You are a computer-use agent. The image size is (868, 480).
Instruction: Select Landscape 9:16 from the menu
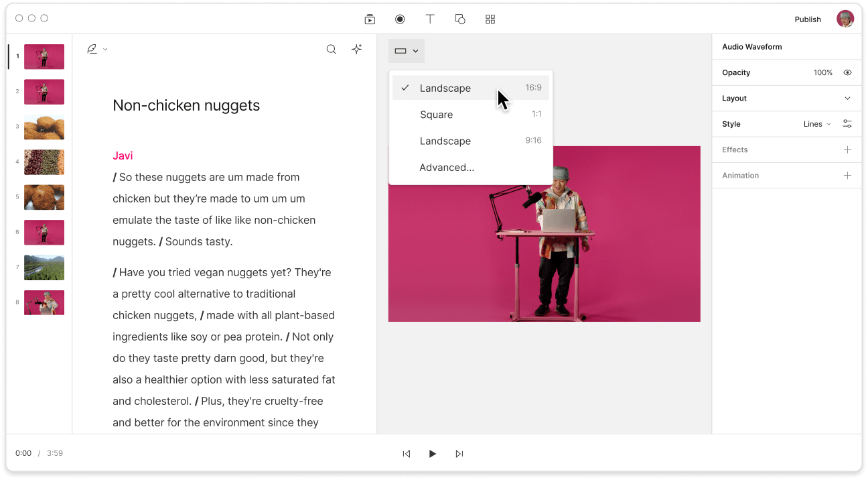click(x=445, y=141)
